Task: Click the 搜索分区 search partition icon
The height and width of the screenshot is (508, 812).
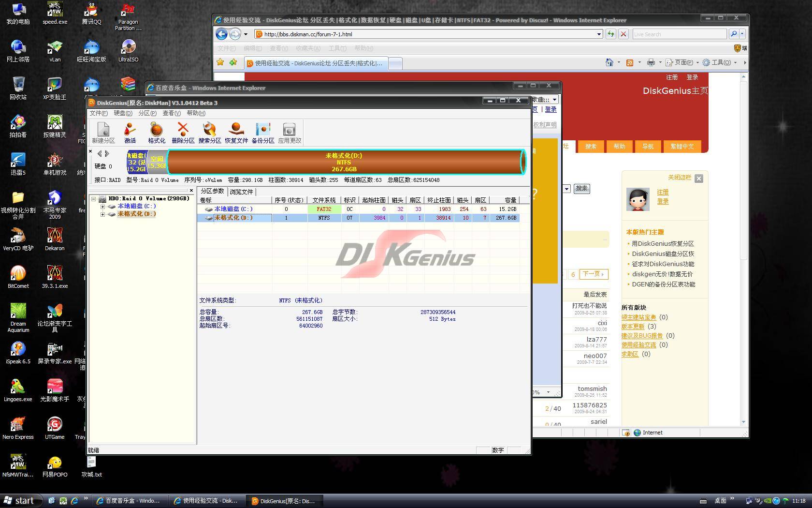Action: (x=210, y=133)
